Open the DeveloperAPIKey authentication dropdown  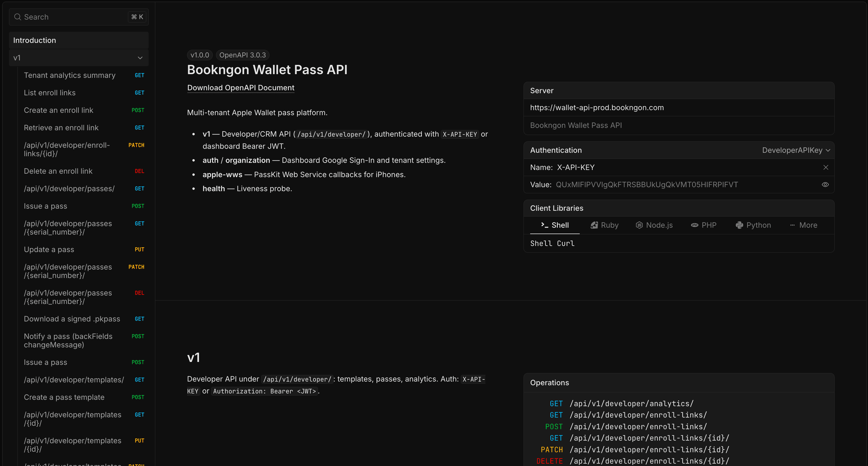[x=796, y=150]
